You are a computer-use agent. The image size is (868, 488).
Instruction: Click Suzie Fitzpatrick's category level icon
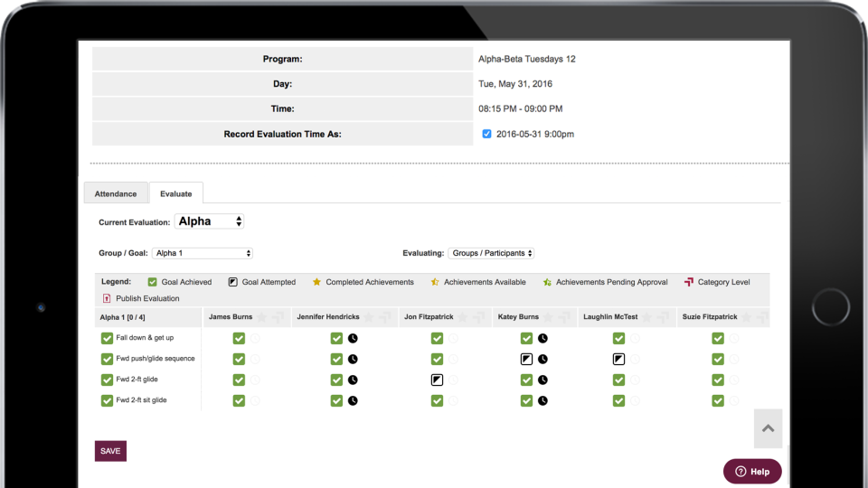tap(763, 317)
